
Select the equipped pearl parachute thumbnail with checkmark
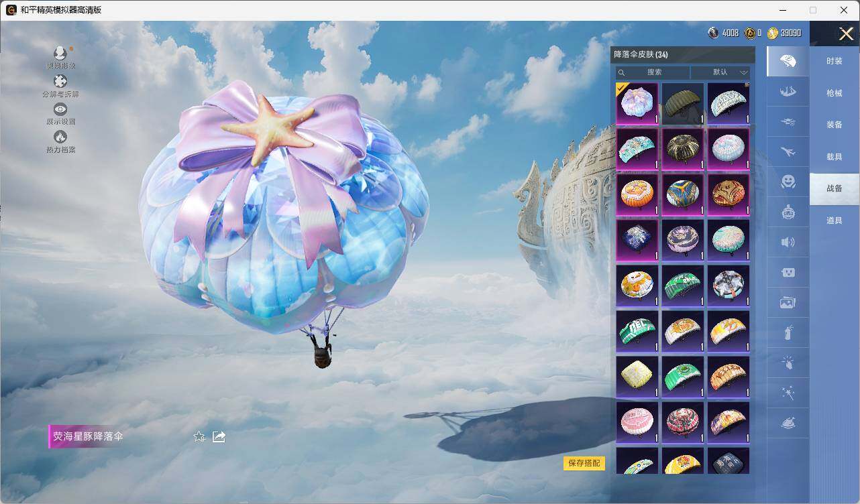pyautogui.click(x=637, y=104)
